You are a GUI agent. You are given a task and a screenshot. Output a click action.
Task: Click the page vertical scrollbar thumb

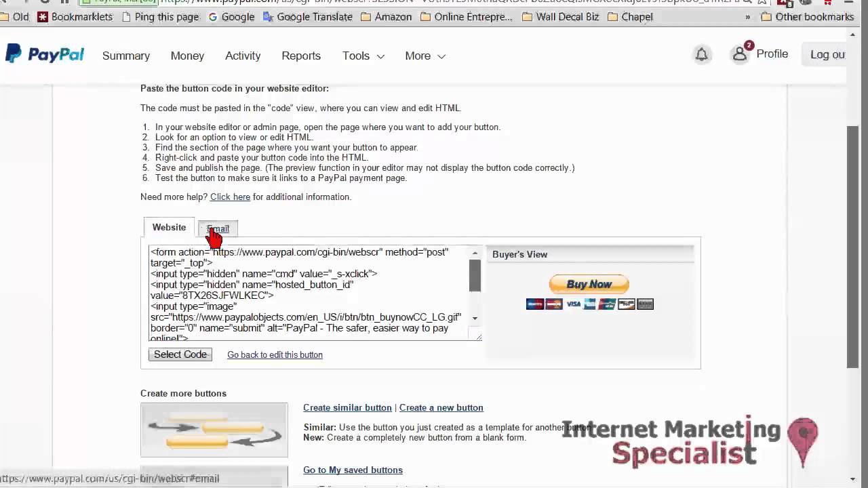tap(853, 247)
